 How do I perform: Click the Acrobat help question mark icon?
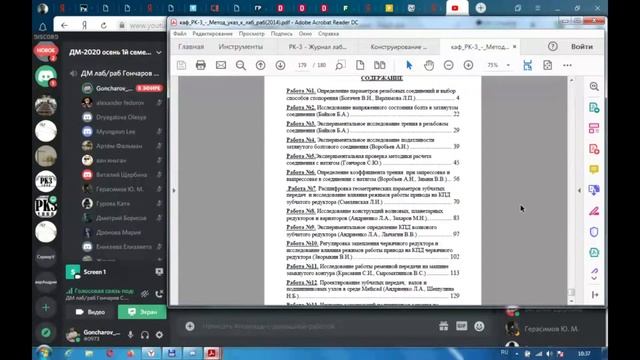(x=553, y=47)
